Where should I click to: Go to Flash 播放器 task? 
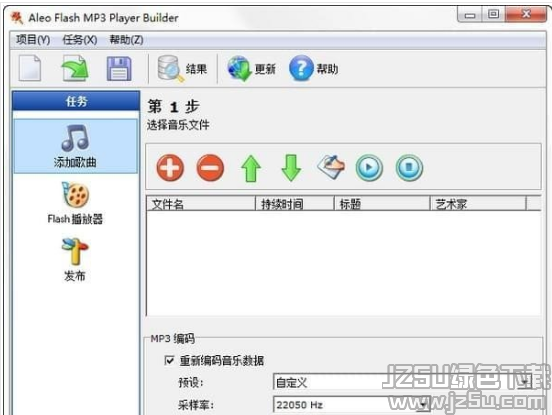pyautogui.click(x=75, y=203)
